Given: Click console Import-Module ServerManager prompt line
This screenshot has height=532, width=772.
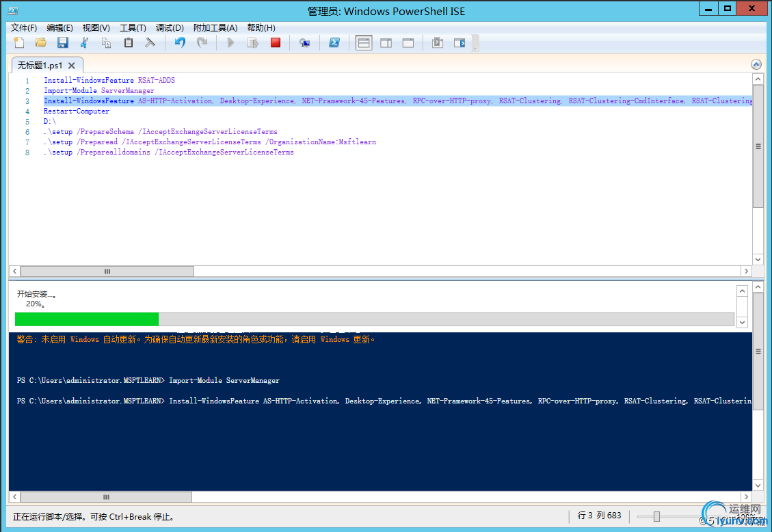Looking at the screenshot, I should tap(148, 380).
